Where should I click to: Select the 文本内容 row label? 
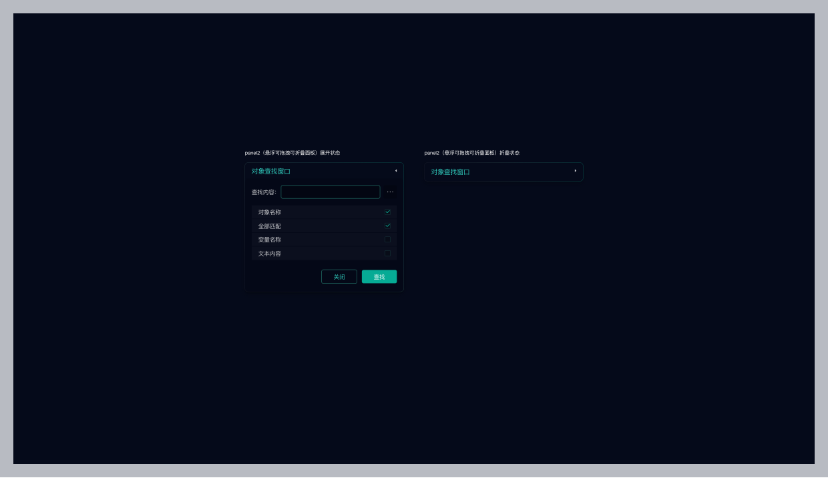tap(270, 254)
